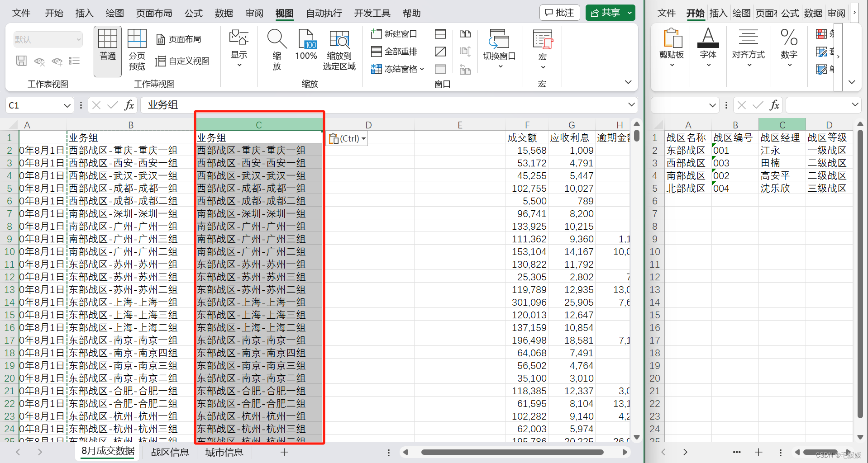The height and width of the screenshot is (463, 868).
Task: Open the Help (帮助) tab
Action: [411, 13]
